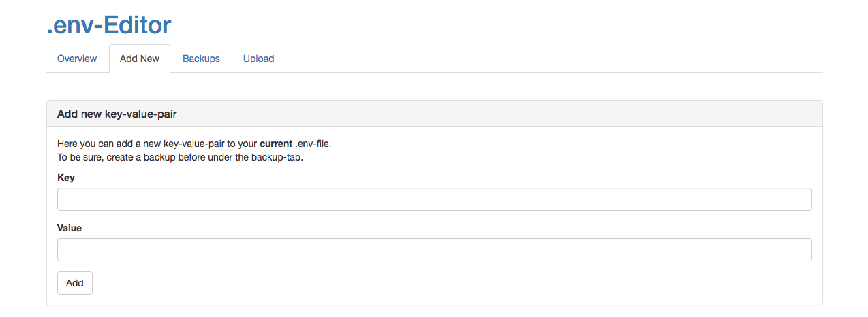The image size is (868, 317).
Task: Click the bold word "current"
Action: (276, 144)
